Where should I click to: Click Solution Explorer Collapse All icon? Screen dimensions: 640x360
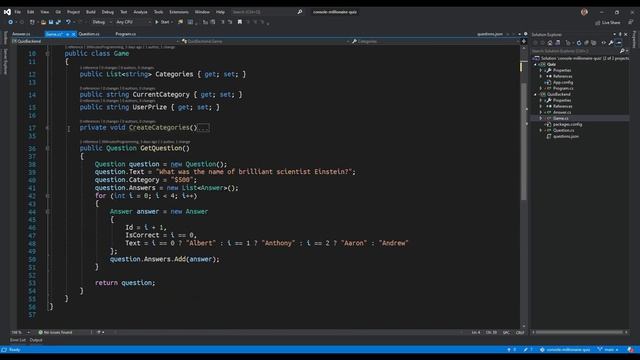[x=586, y=43]
